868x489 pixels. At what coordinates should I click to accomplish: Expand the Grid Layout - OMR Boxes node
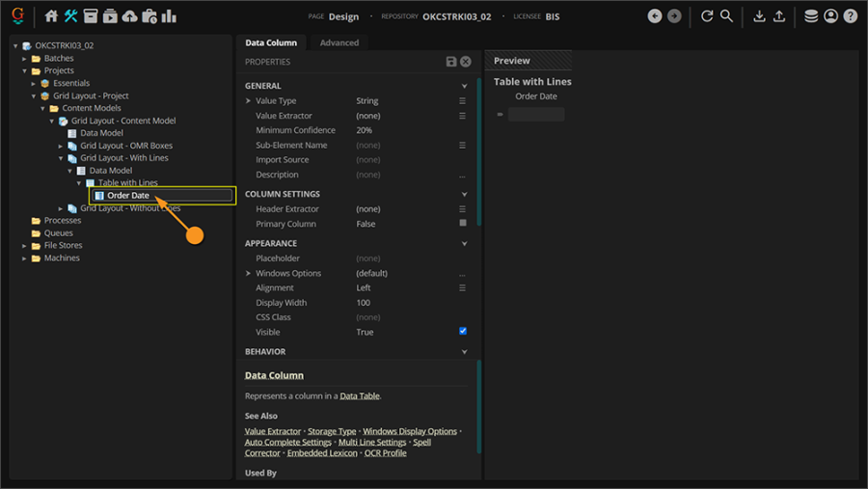pos(61,146)
